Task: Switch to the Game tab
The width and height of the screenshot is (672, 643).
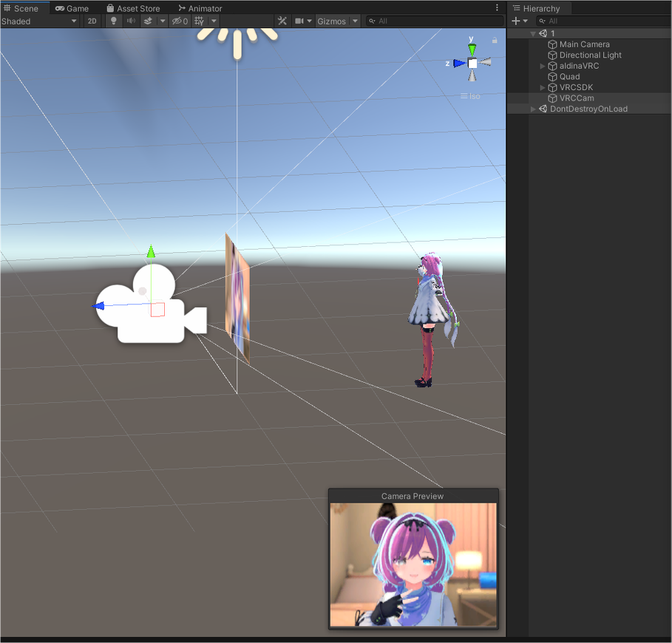Action: point(72,8)
